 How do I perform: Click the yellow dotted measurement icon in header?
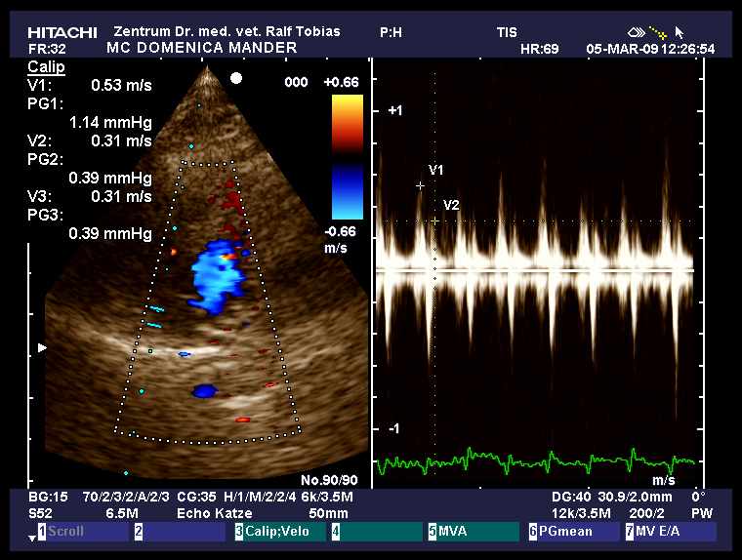click(657, 32)
